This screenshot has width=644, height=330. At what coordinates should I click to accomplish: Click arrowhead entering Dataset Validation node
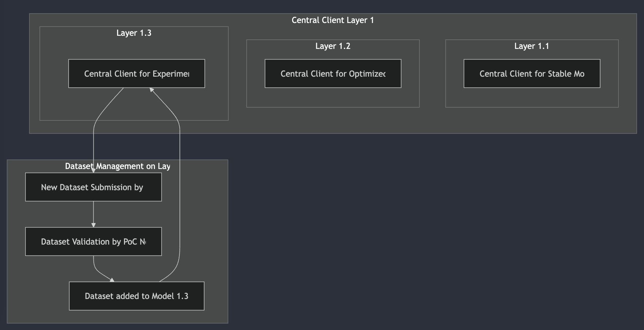94,225
